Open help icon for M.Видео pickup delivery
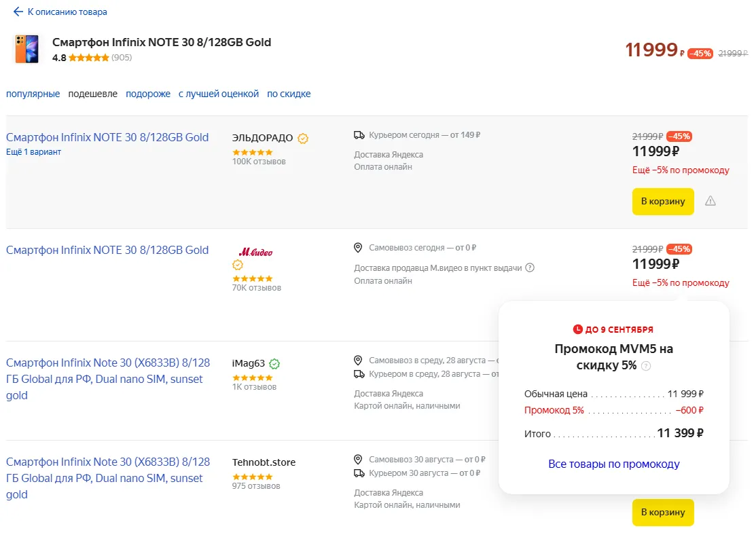 (530, 267)
